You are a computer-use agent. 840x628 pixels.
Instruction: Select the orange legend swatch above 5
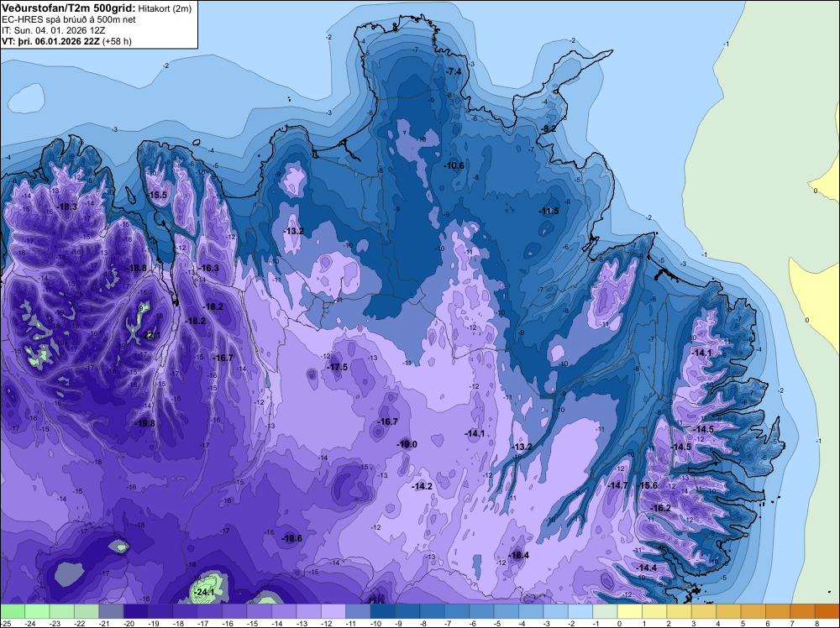753,611
